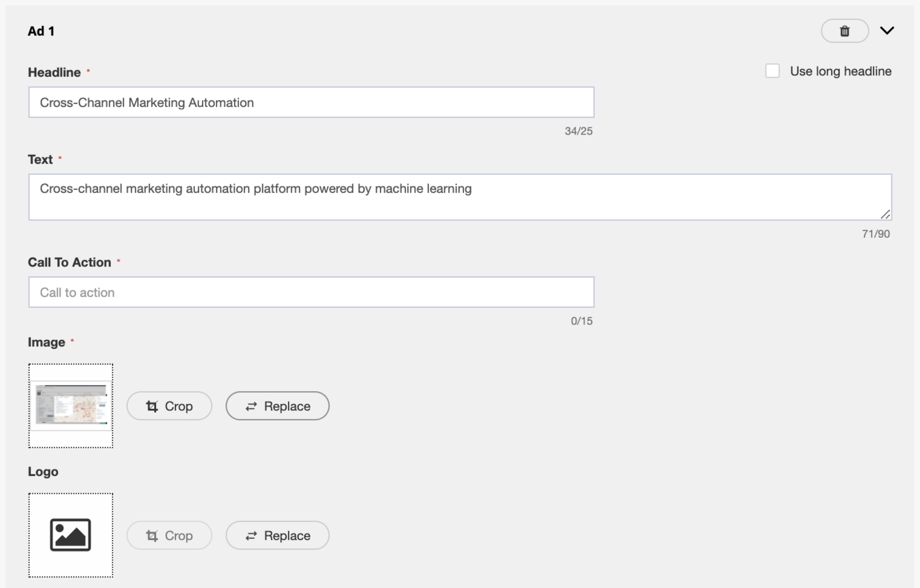Screen dimensions: 920x588
Task: Select the uploaded ad image thumbnail
Action: tap(71, 406)
